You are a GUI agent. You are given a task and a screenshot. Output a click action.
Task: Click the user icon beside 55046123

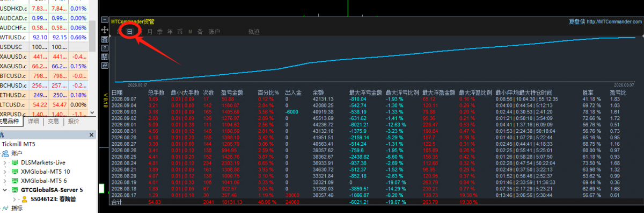click(x=24, y=198)
